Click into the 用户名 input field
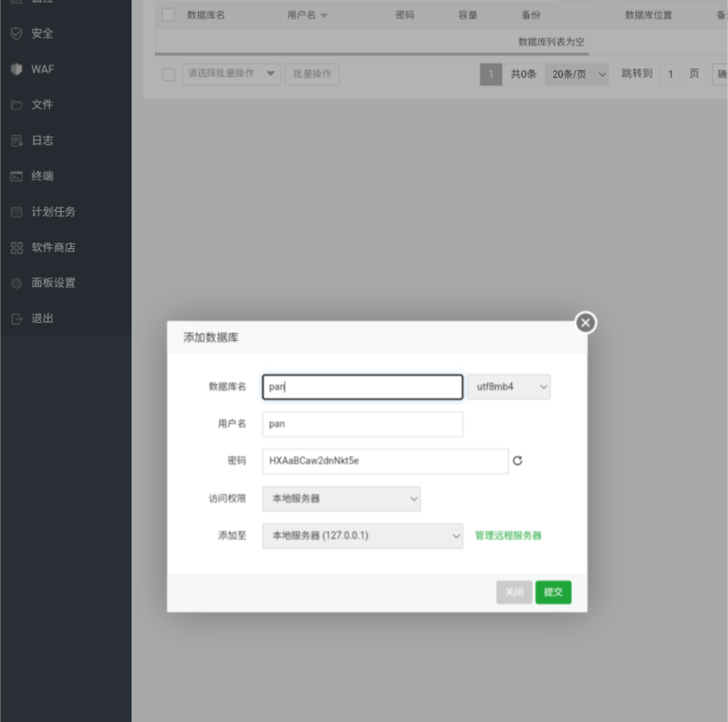This screenshot has height=722, width=728. 362,424
